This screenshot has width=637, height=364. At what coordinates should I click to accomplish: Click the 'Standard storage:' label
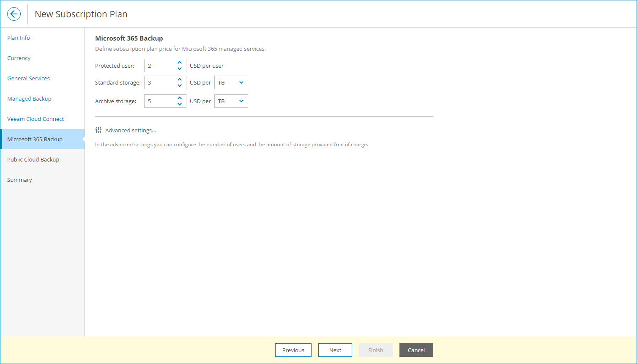click(x=118, y=82)
